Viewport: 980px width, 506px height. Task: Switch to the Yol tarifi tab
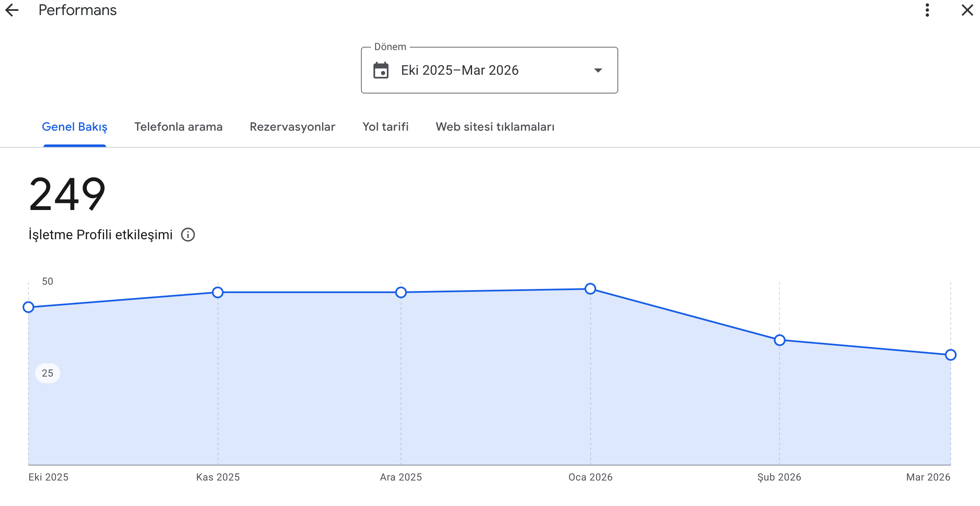click(x=386, y=127)
